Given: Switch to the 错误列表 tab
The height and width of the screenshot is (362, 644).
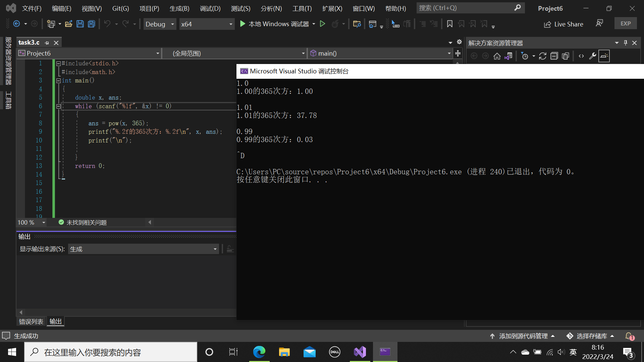Looking at the screenshot, I should click(x=31, y=321).
